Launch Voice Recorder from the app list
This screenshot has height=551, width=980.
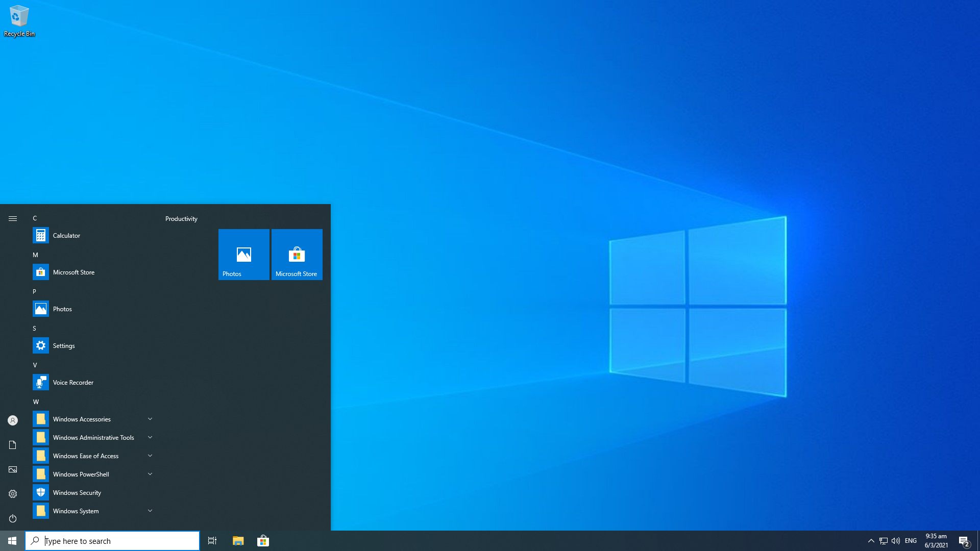pyautogui.click(x=73, y=383)
